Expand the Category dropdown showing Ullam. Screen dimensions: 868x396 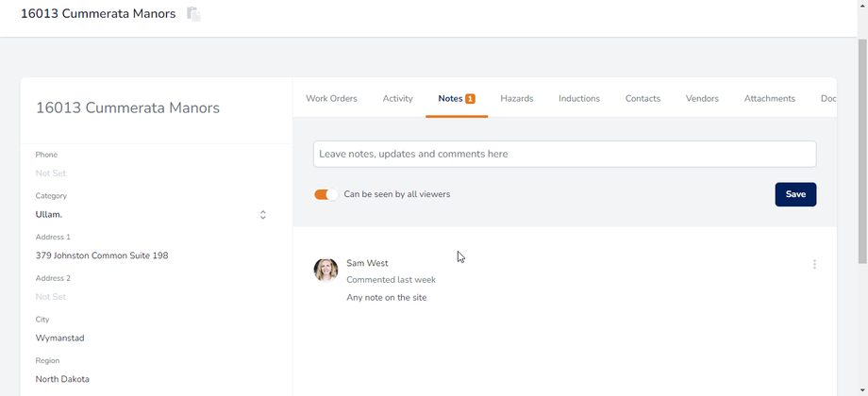(x=262, y=215)
